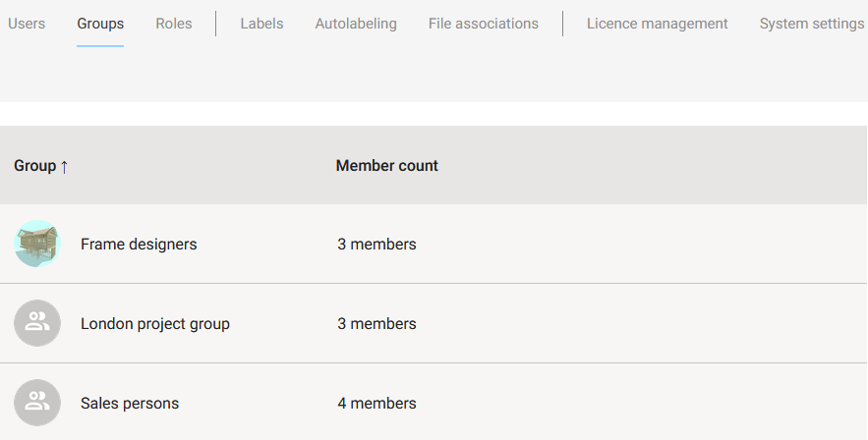Click the Sales persons 4 members count
Image resolution: width=868 pixels, height=440 pixels.
click(376, 404)
